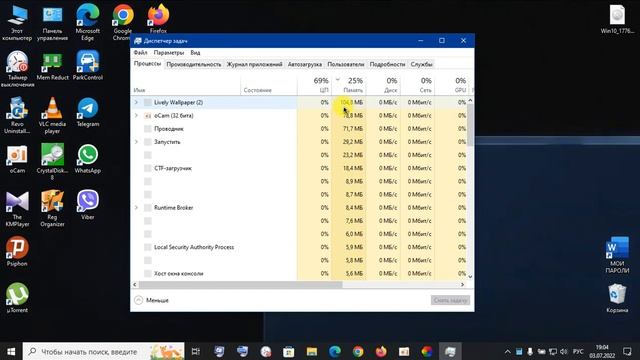Open Firefox desktop shortcut
Viewport: 640px width, 360px height.
pyautogui.click(x=158, y=19)
